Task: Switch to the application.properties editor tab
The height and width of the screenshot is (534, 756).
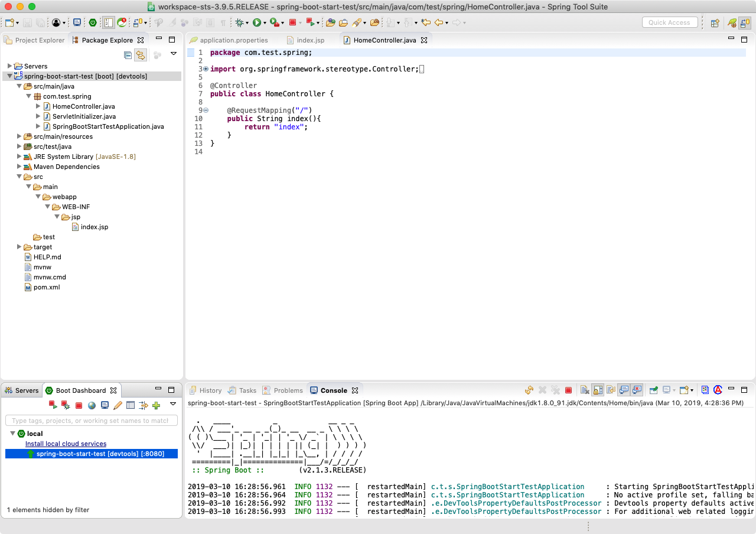Action: click(233, 40)
